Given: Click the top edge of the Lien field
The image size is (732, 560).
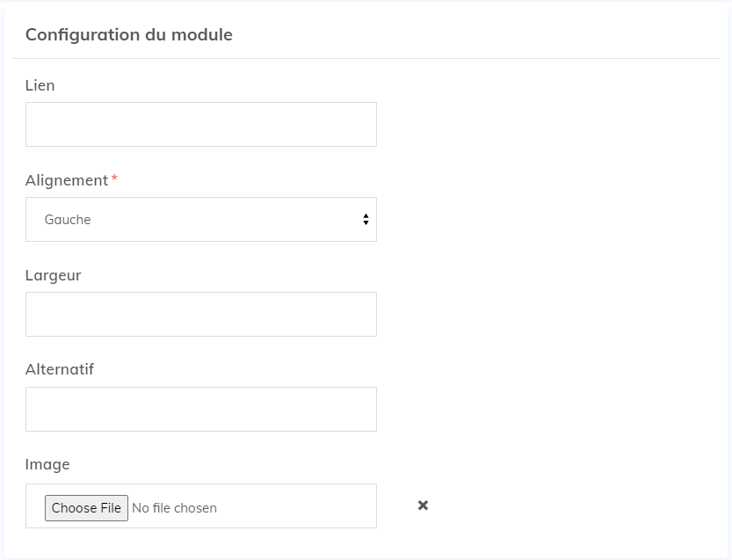Looking at the screenshot, I should [x=200, y=104].
